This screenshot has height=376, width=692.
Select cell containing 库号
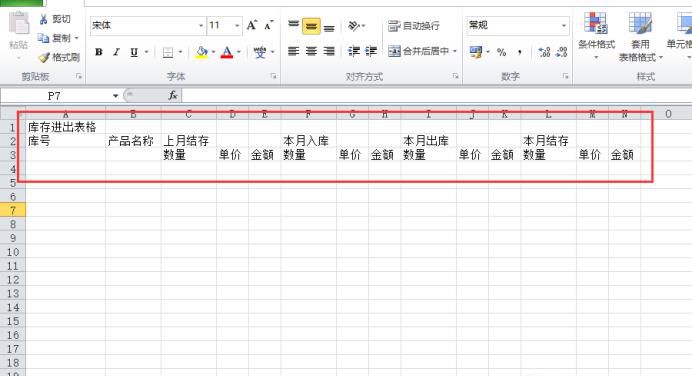point(65,141)
